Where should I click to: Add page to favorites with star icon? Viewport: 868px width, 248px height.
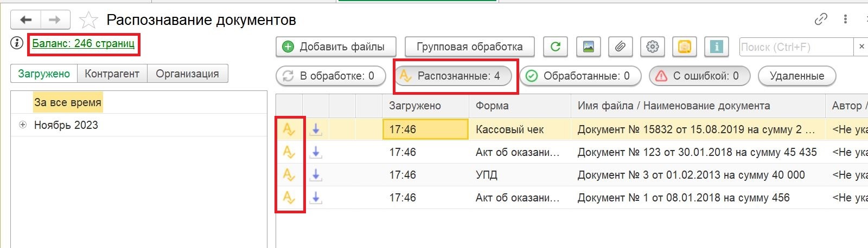pos(88,21)
